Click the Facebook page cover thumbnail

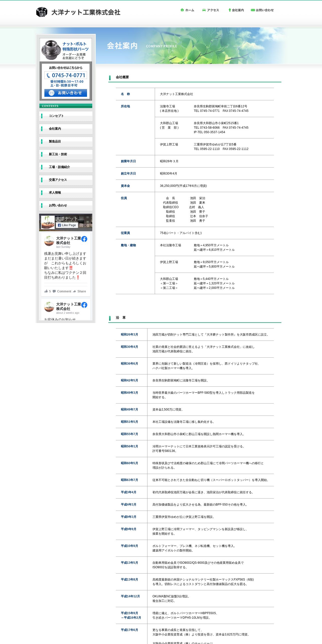point(48,222)
